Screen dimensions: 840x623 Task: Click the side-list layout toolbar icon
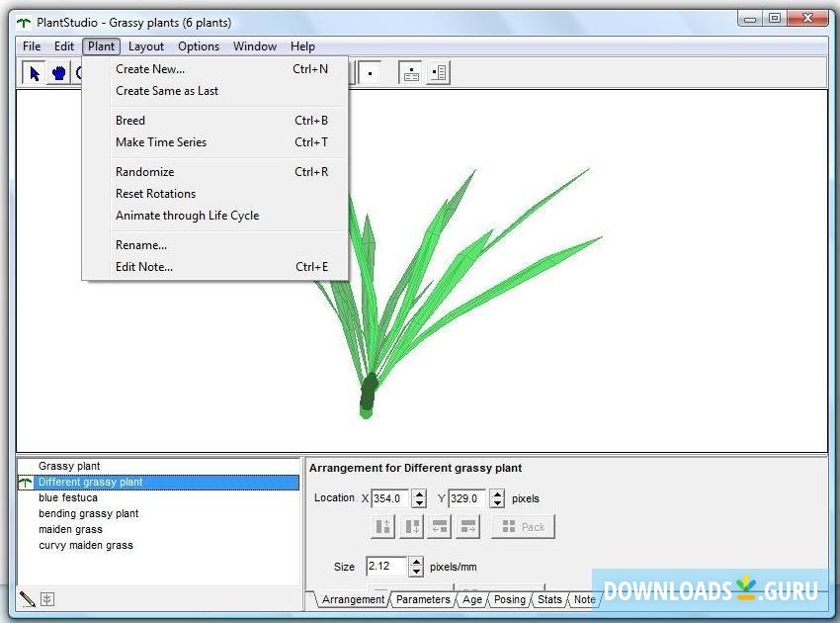tap(439, 73)
